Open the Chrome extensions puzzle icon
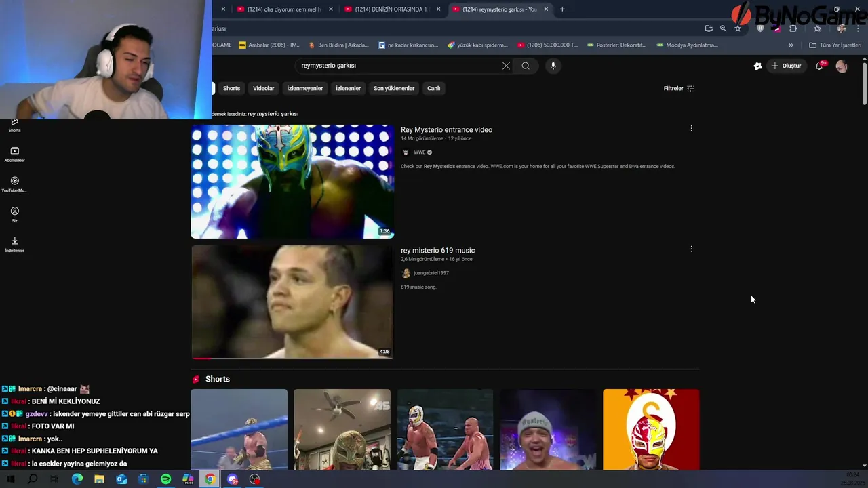Screen dimensions: 868x488 pyautogui.click(x=793, y=28)
